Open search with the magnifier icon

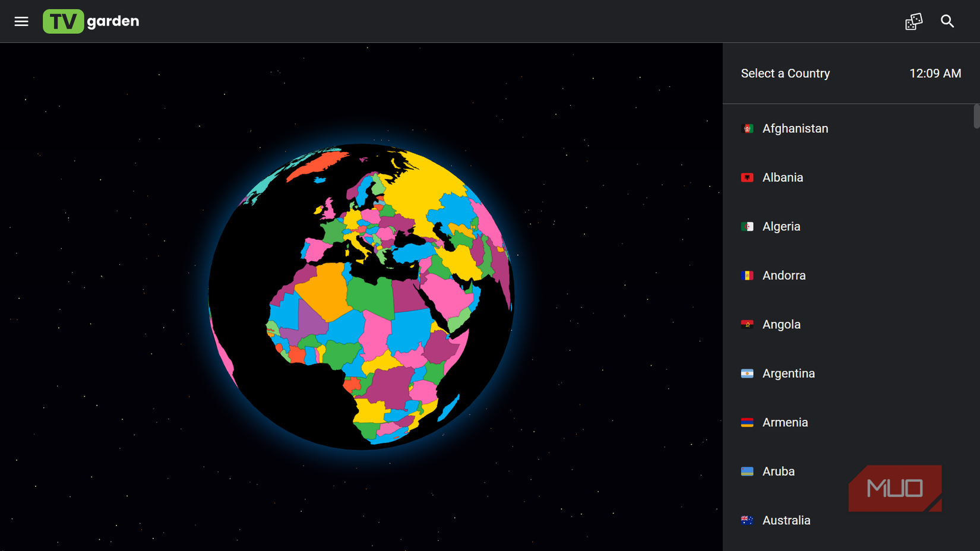[x=947, y=21]
